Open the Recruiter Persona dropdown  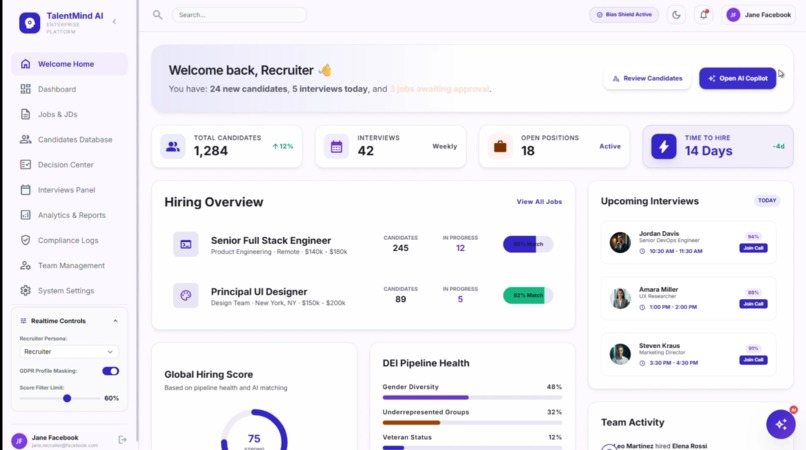[x=69, y=352]
